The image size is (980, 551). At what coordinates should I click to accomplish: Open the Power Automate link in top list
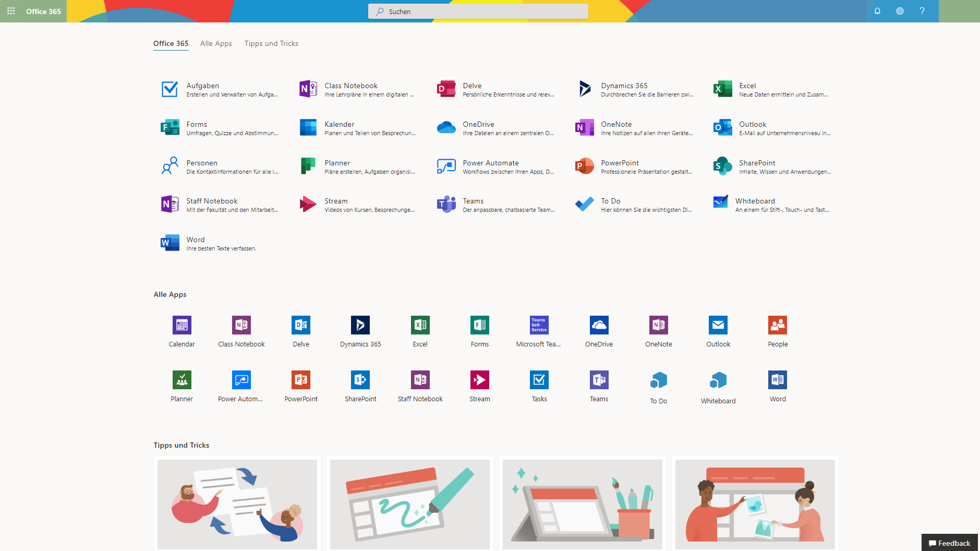click(490, 163)
